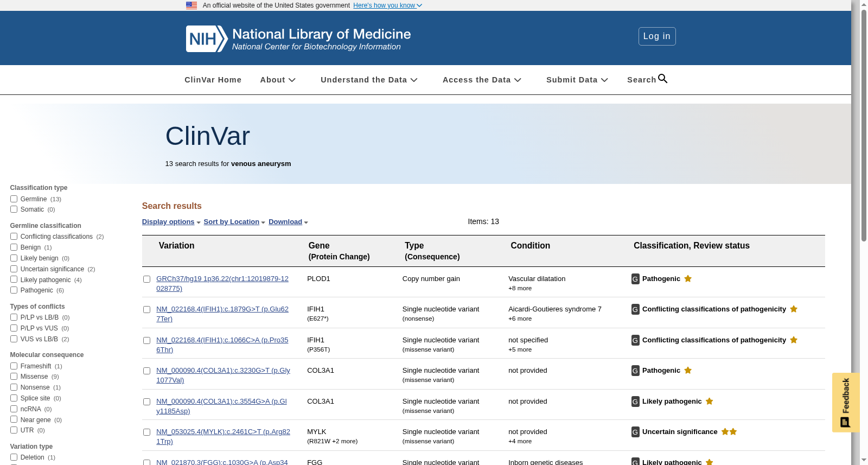Click the Items: 13 count text
The width and height of the screenshot is (868, 465).
[483, 221]
